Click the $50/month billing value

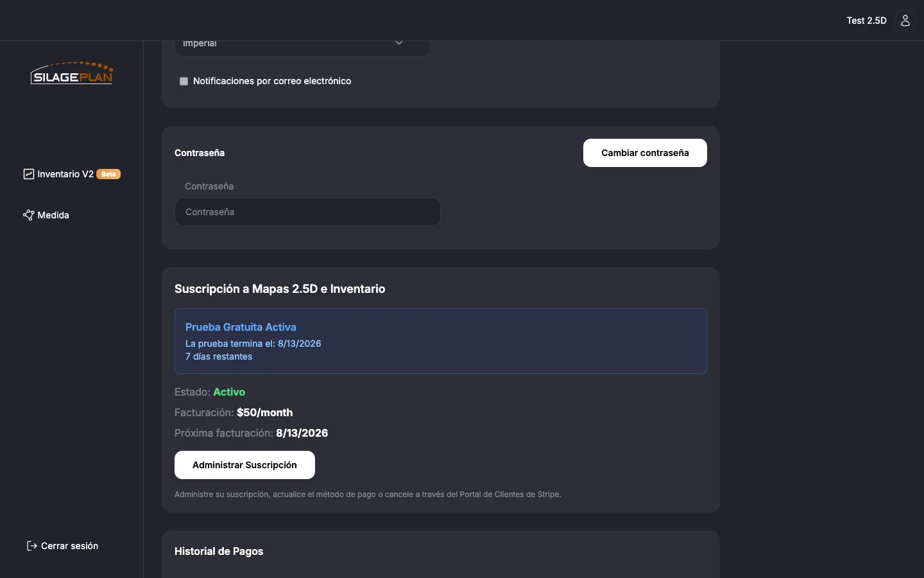264,412
